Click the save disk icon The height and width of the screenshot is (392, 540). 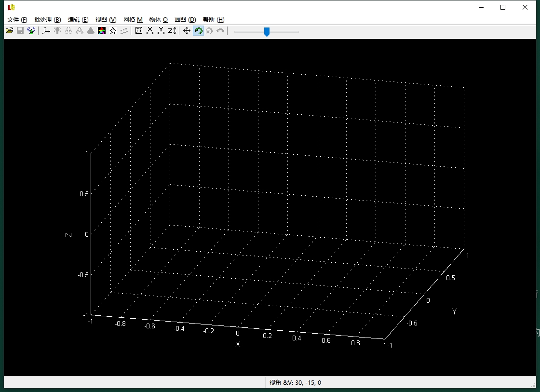(20, 31)
